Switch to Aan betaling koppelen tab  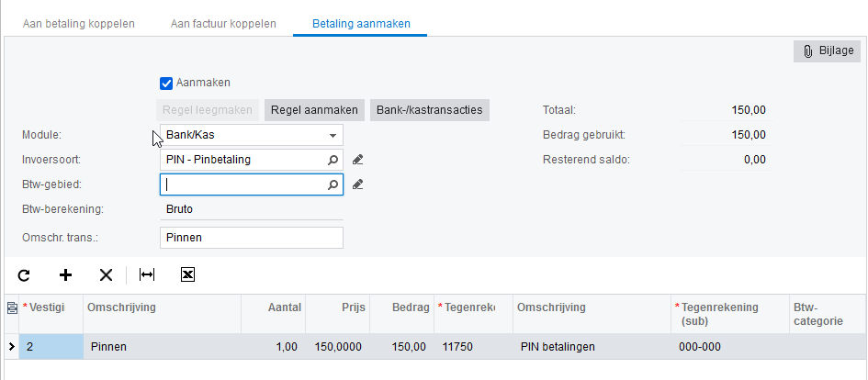(78, 23)
